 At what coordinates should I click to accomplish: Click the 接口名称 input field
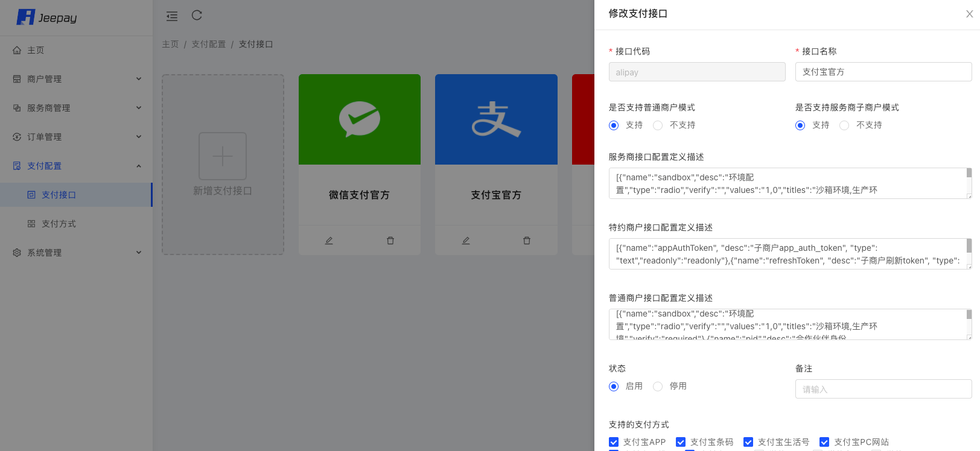coord(883,72)
